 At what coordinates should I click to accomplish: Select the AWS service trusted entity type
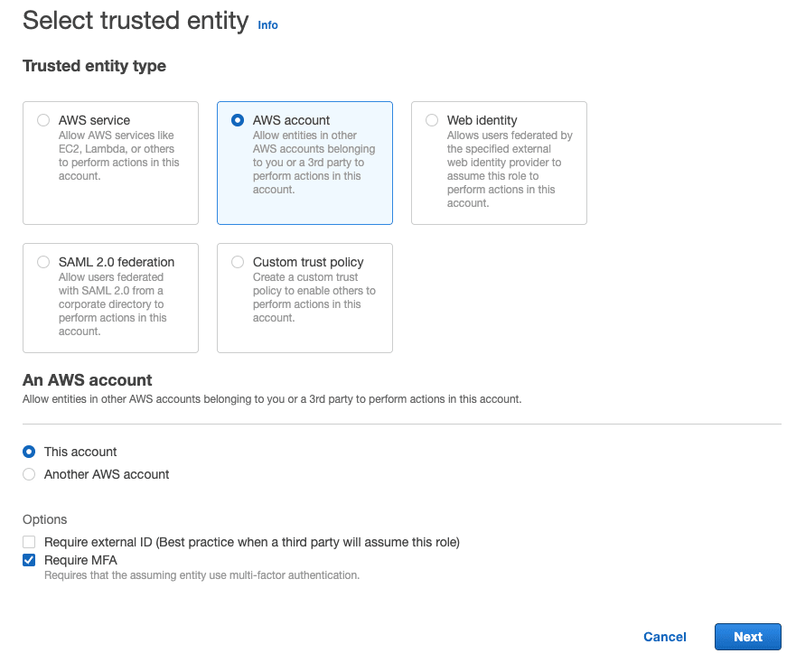[42, 119]
